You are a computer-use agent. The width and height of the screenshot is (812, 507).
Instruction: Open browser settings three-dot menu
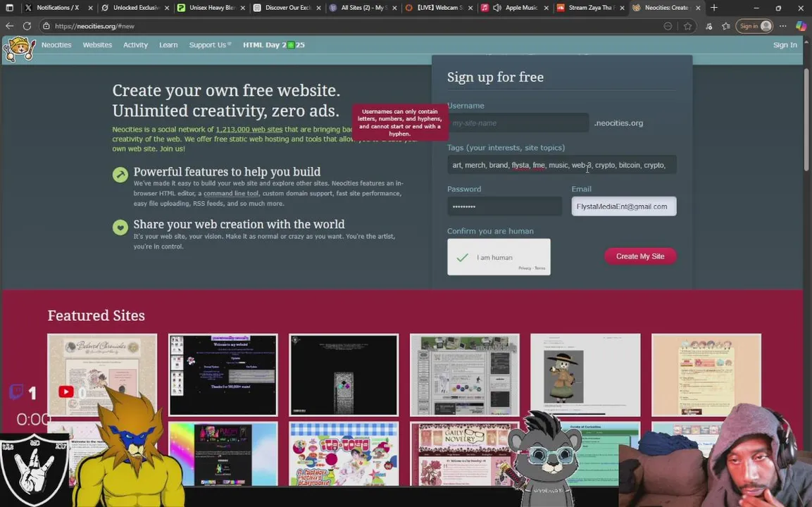click(783, 26)
